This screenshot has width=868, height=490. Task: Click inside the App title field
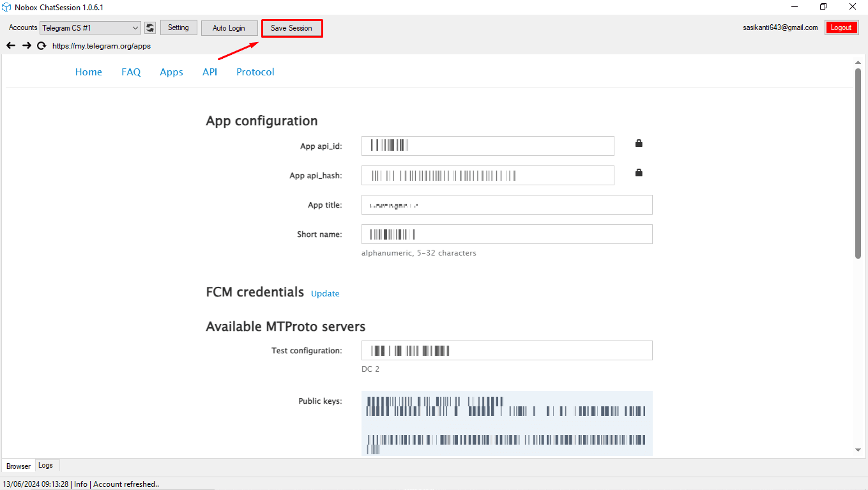pos(506,205)
